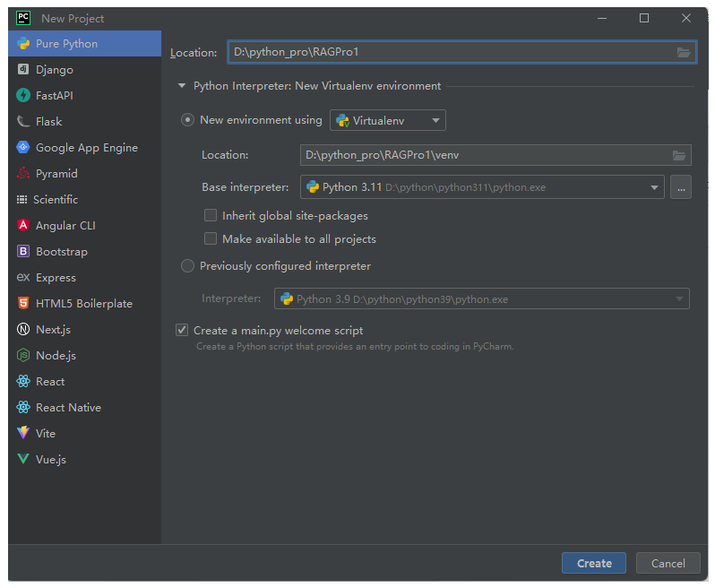Click the Django project icon
This screenshot has width=715, height=588.
click(23, 69)
